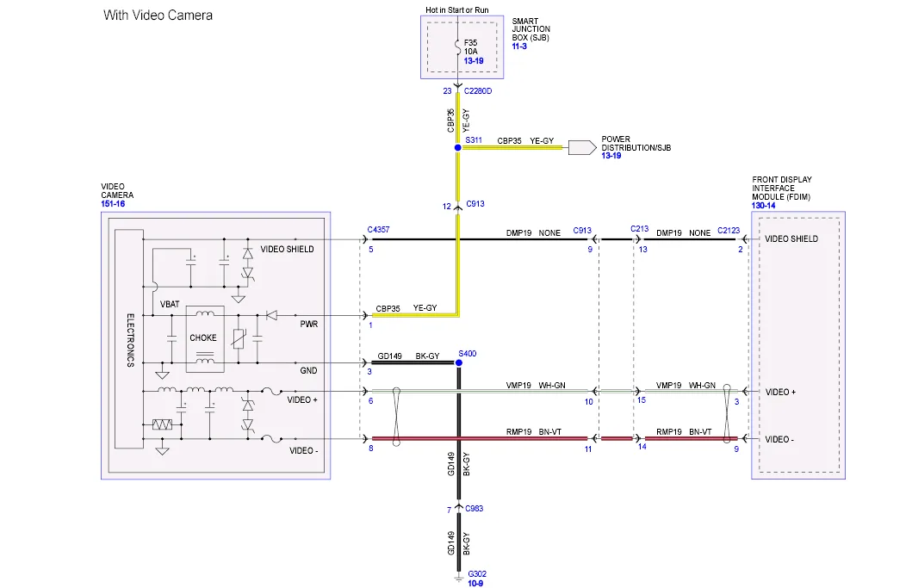Viewport: 912px width, 588px height.
Task: Click the arrow connector pointing to Power Distribution
Action: pyautogui.click(x=581, y=148)
